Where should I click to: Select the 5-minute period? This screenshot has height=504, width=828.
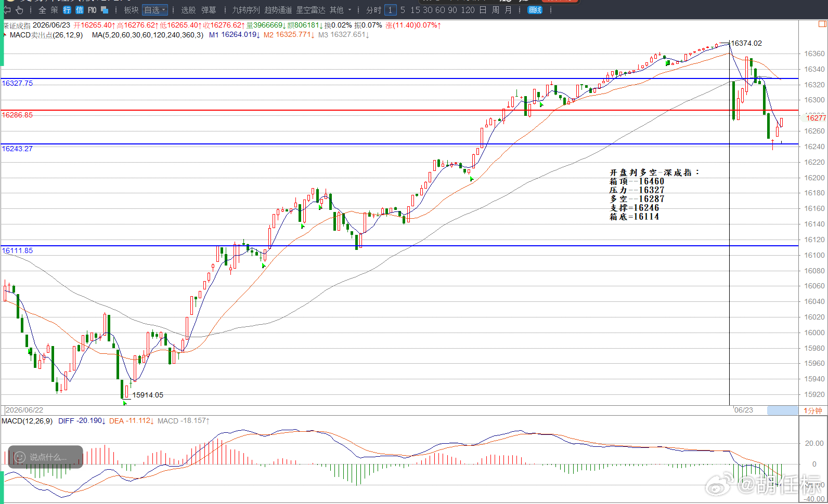[x=403, y=10]
